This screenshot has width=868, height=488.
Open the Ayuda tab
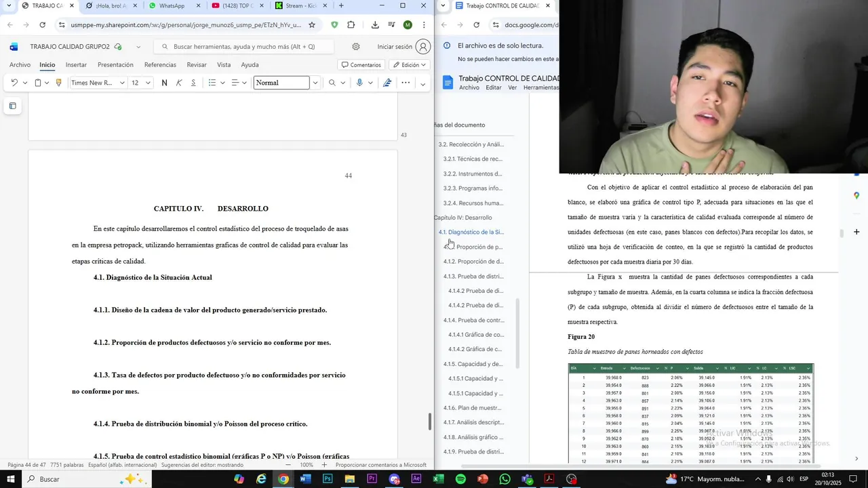(x=250, y=65)
